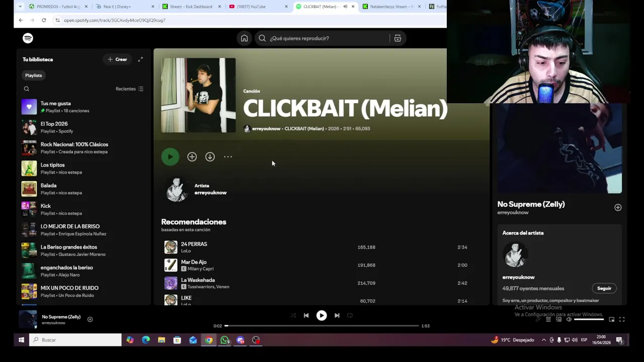Skip to next track

337,316
